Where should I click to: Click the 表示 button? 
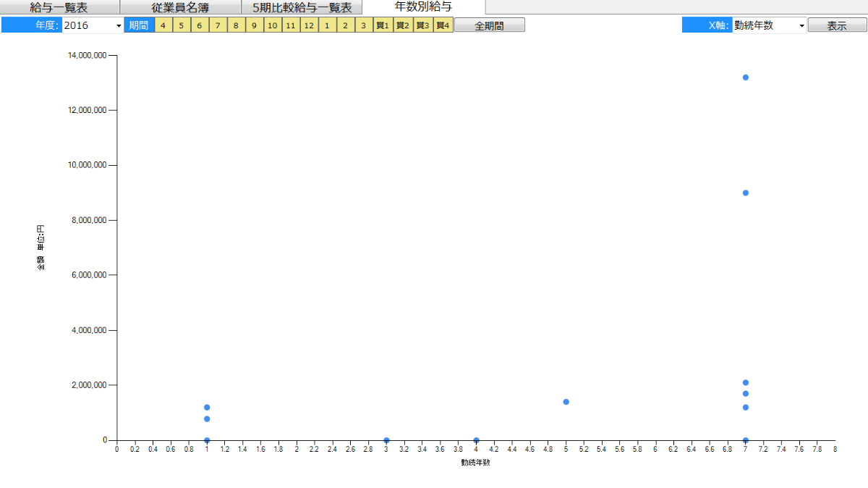click(x=837, y=25)
